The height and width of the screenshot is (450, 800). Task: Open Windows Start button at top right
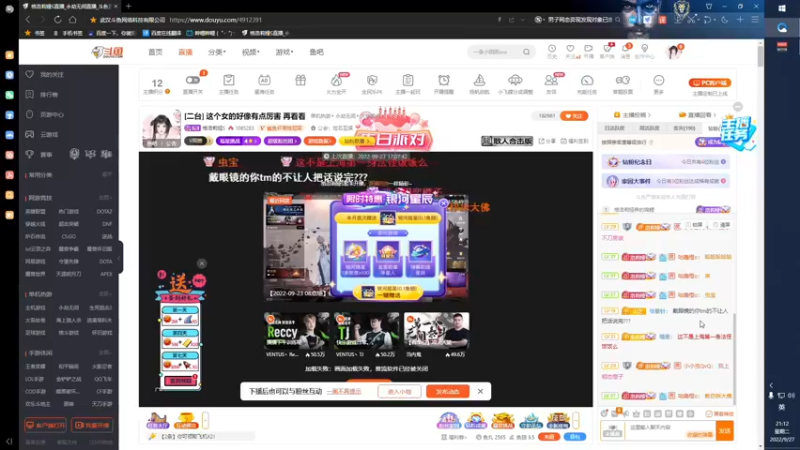782,8
